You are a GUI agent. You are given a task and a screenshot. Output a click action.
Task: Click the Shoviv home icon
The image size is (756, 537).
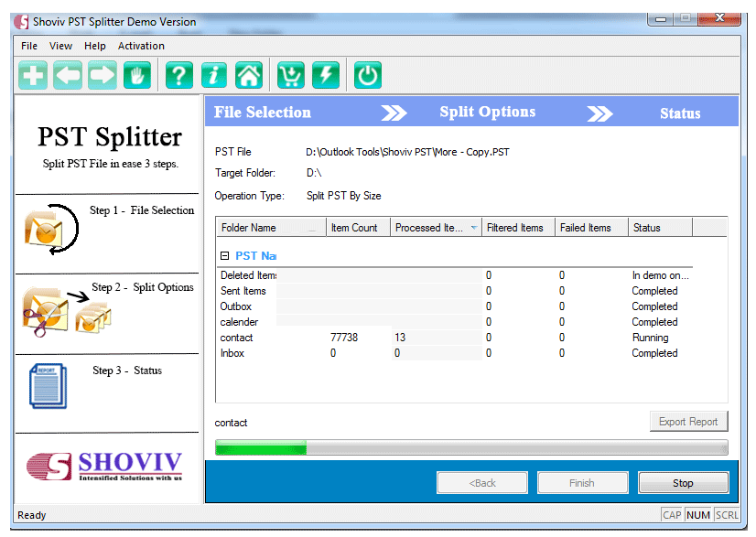point(248,75)
